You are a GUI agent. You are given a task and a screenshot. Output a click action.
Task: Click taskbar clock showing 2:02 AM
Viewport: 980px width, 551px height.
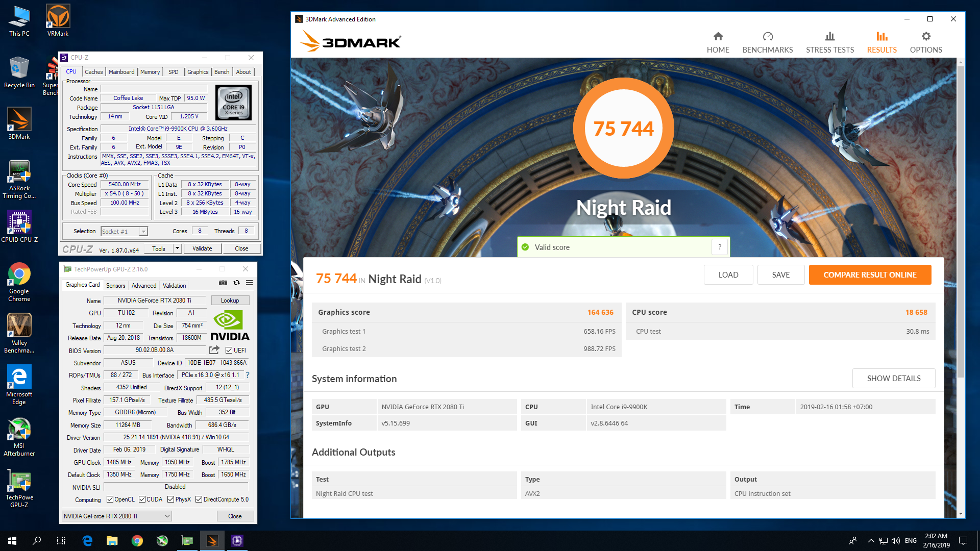point(936,541)
